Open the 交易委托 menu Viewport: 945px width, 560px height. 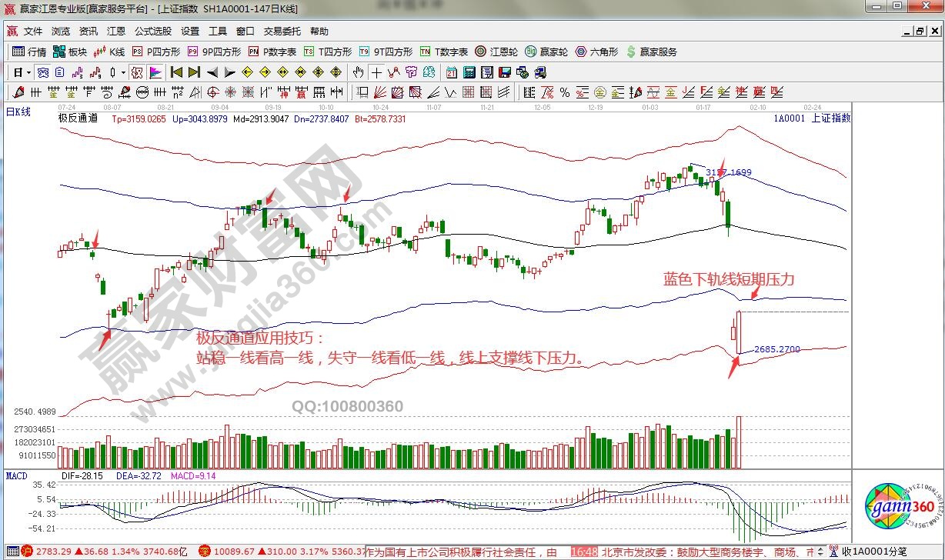coord(282,32)
